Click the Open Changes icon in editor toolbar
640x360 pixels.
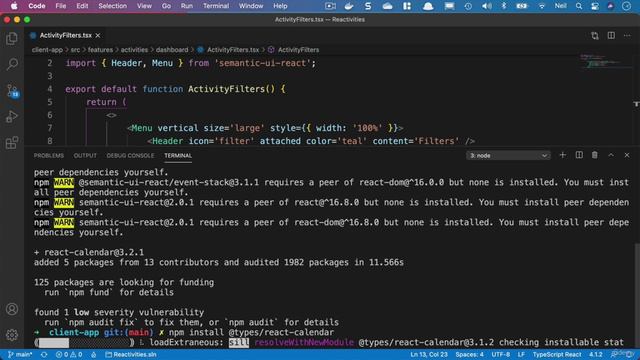point(595,36)
